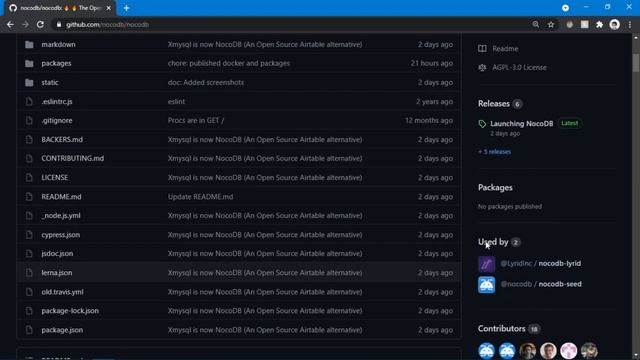Select the nocodb/nocodb browser tab
This screenshot has height=360, width=640.
click(x=60, y=8)
